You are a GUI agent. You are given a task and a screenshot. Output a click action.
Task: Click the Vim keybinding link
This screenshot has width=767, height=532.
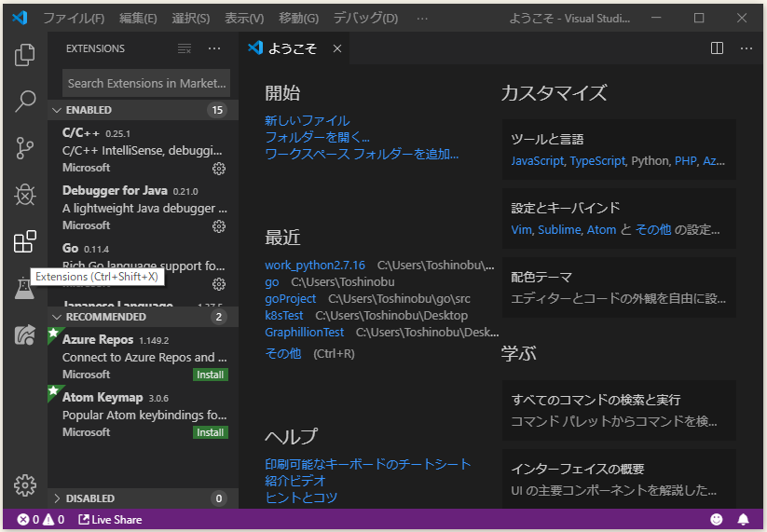coord(522,230)
